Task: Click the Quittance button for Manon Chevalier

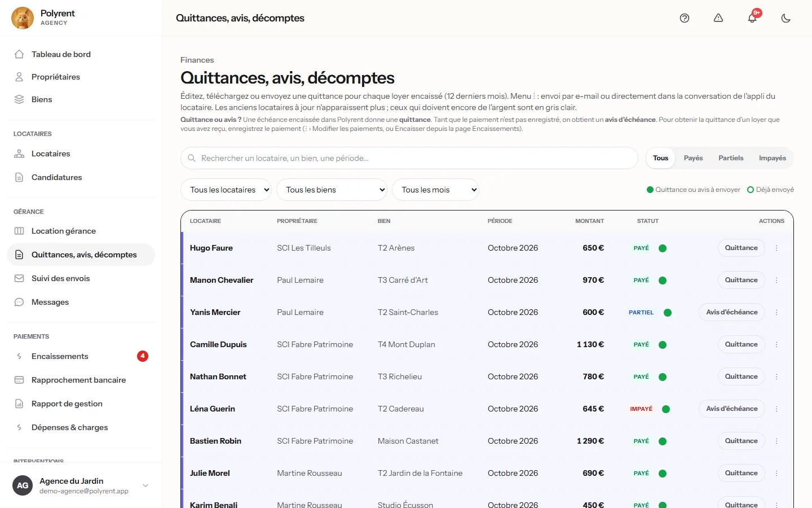Action: tap(741, 280)
